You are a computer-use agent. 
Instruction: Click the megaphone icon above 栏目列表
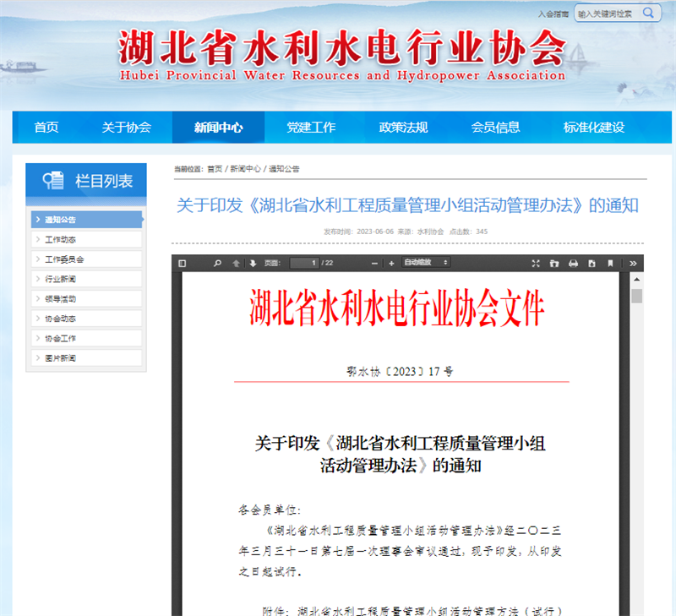51,179
